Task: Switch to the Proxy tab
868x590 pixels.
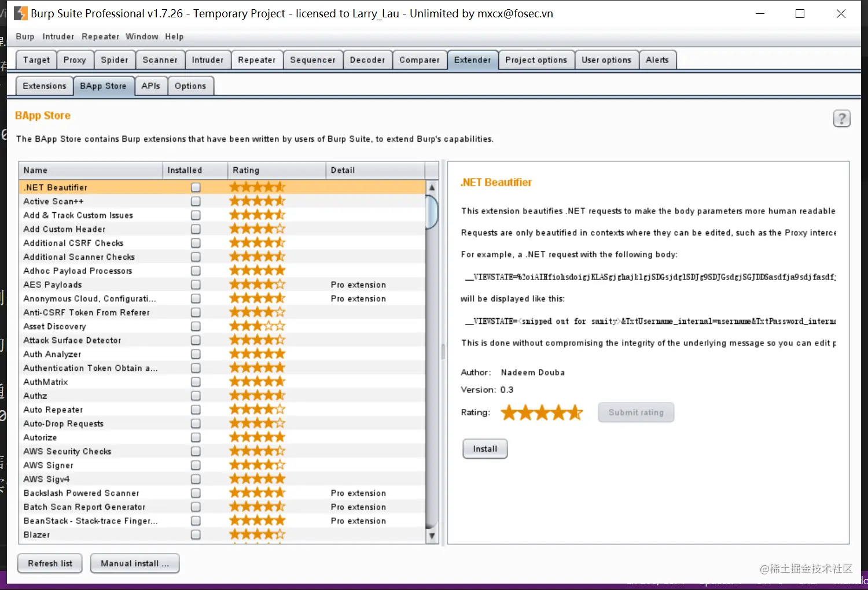Action: [x=75, y=60]
